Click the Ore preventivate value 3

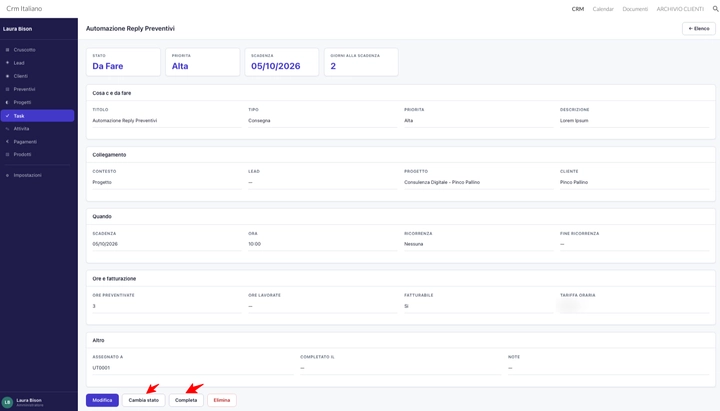tap(94, 306)
